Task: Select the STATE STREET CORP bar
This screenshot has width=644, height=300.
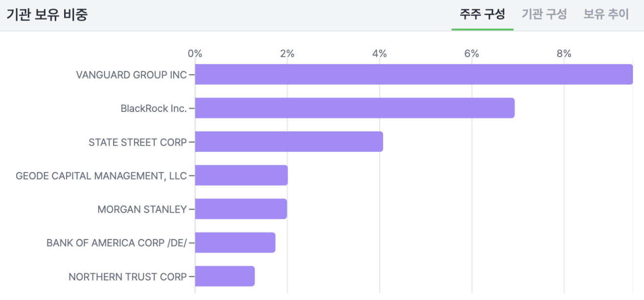Action: (x=289, y=142)
